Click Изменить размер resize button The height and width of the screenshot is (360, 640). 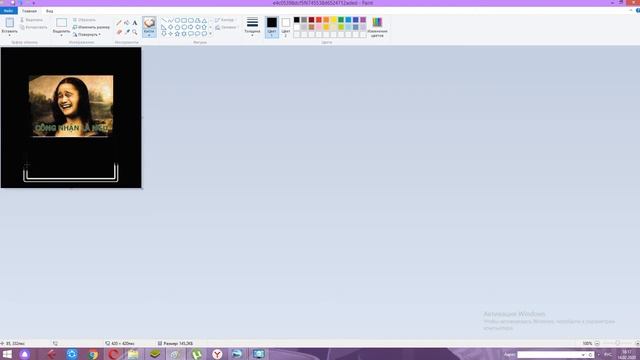tap(91, 27)
